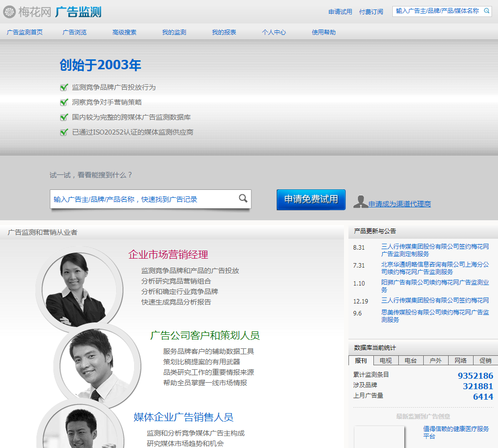Click the 最新监测到广告创意 label

tap(423, 416)
